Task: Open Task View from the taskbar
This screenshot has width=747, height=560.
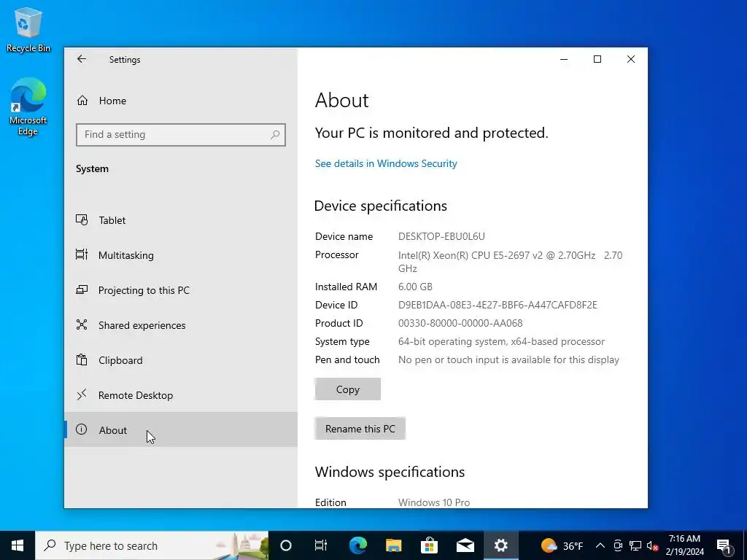Action: (321, 545)
